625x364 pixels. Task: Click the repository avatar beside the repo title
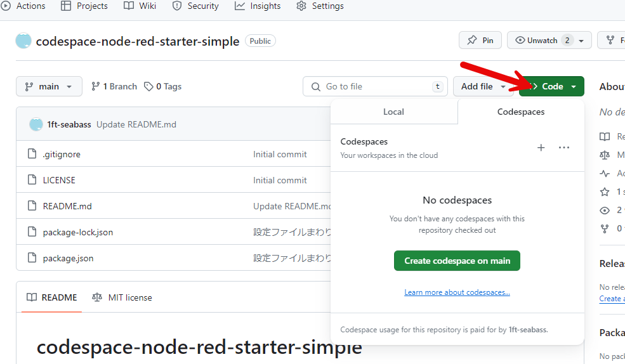23,41
